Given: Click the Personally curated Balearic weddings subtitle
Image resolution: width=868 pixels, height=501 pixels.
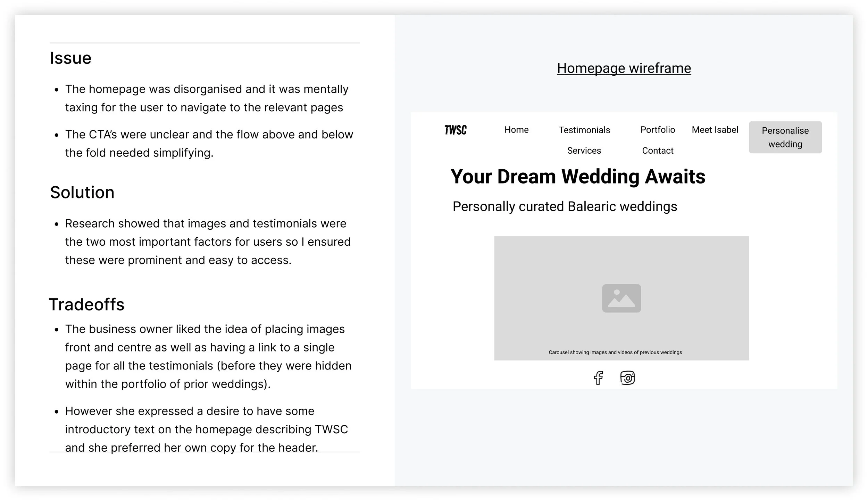Looking at the screenshot, I should tap(565, 206).
